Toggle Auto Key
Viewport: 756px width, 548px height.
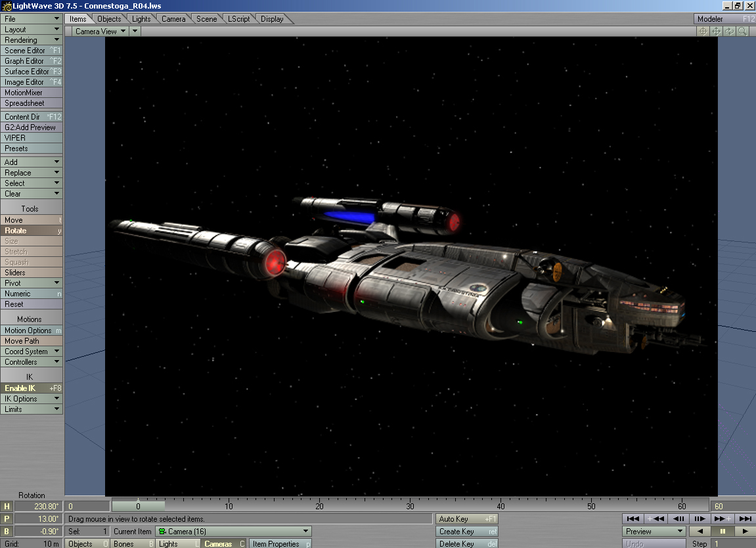[467, 519]
